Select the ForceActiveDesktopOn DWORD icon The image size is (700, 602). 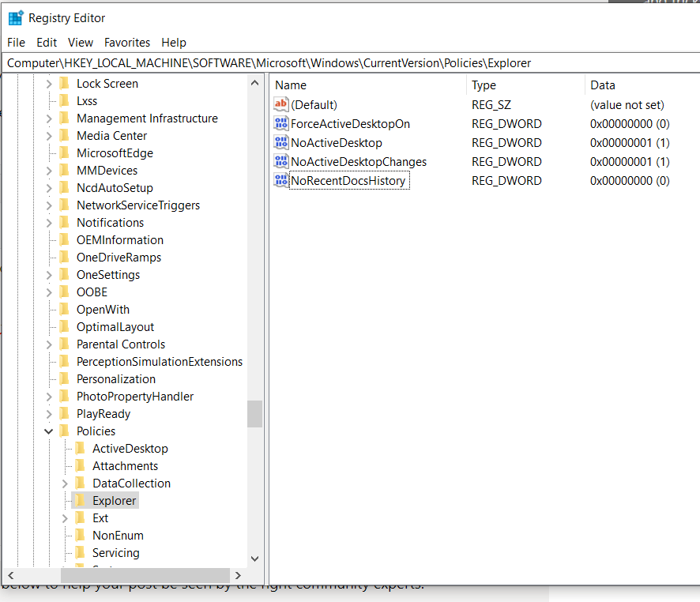click(x=280, y=123)
